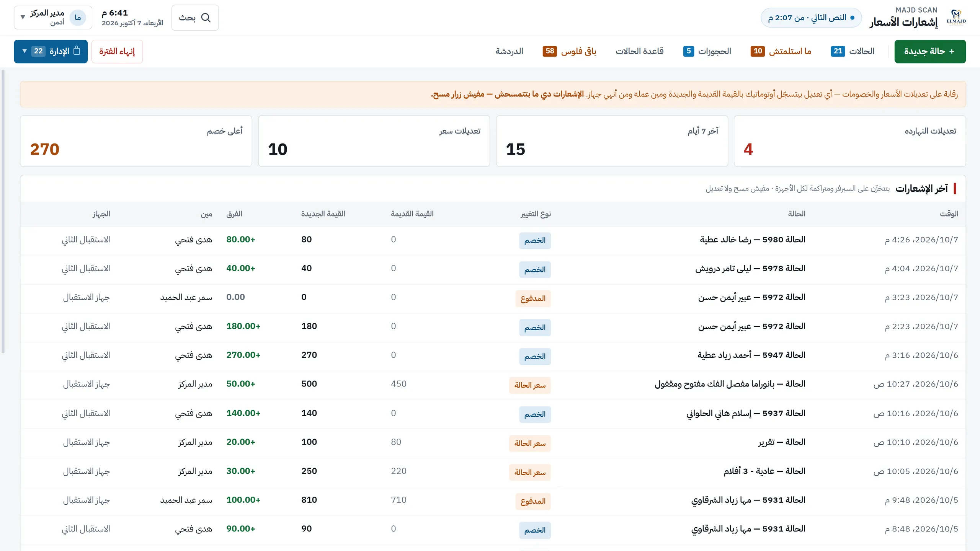Click the lock icon on الإدارة button
Image resolution: width=980 pixels, height=551 pixels.
77,51
